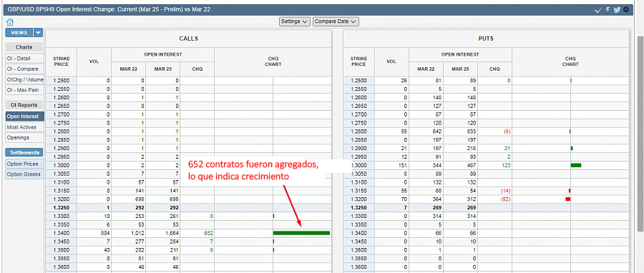Click puts open interest value 842
The height and width of the screenshot is (273, 644).
437,131
